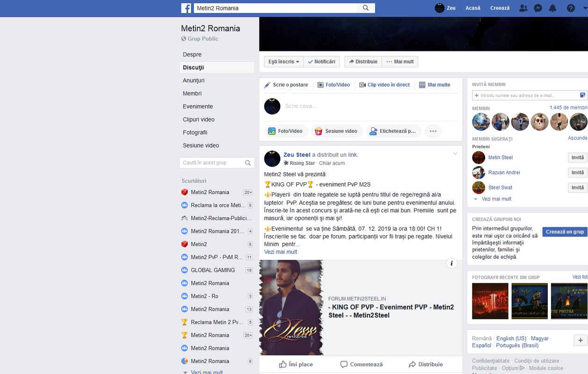Screen dimensions: 588x374
Task: Open notifications bell icon
Action: click(553, 8)
